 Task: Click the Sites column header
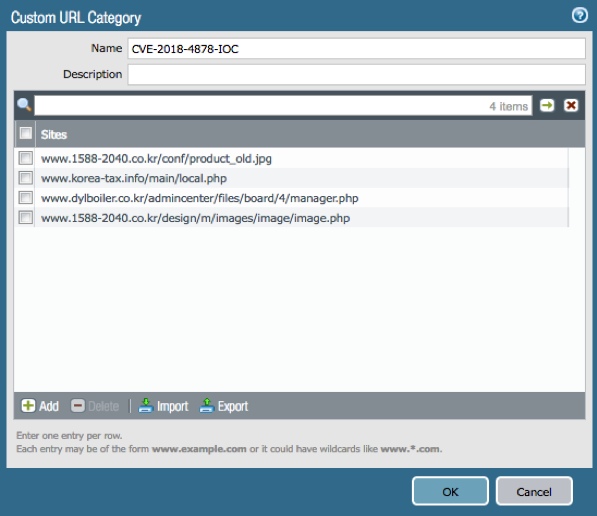point(54,134)
